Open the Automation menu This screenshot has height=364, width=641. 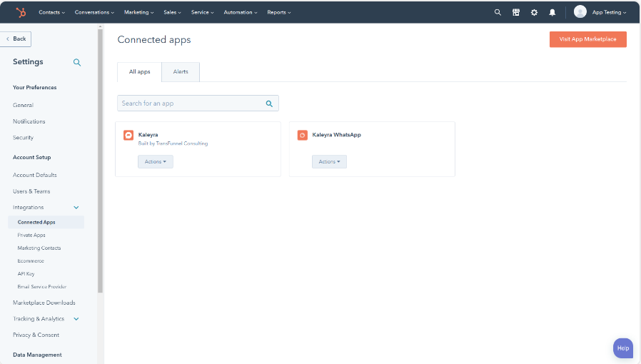tap(241, 12)
